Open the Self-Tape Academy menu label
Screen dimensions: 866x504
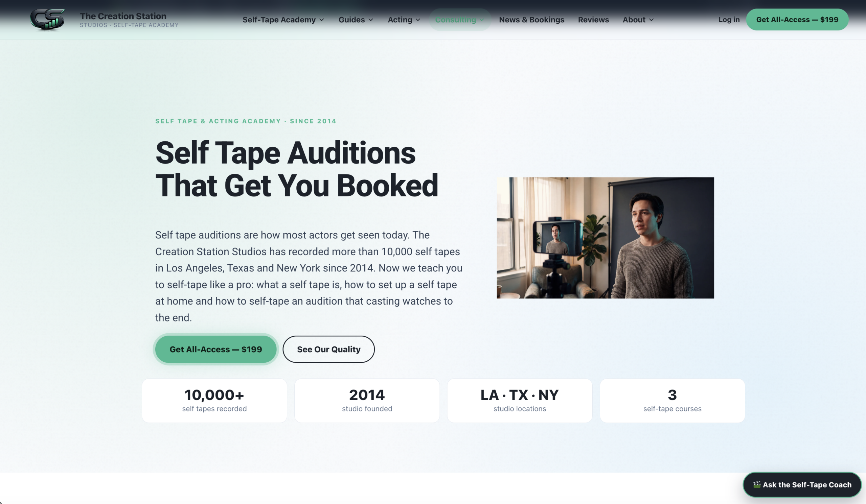[279, 20]
